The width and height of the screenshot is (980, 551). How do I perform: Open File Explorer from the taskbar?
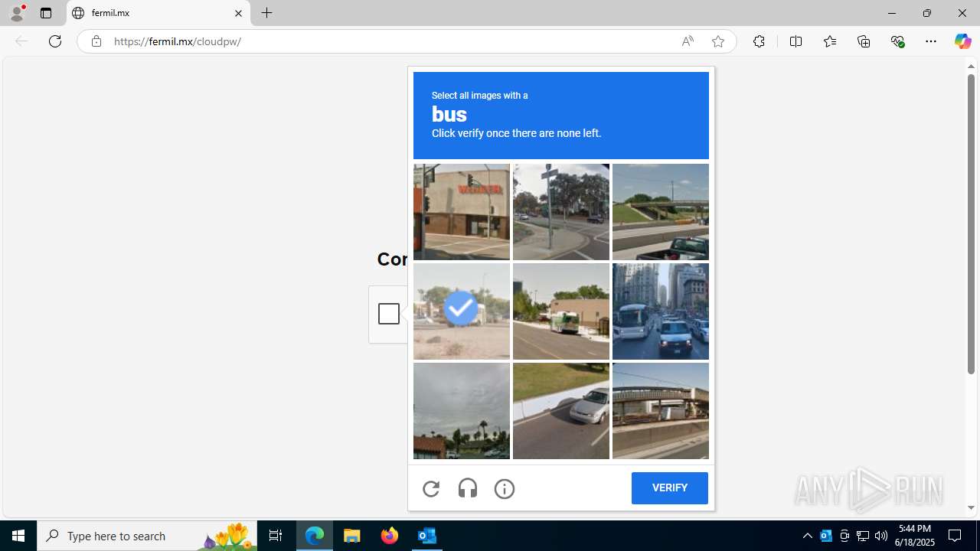coord(352,536)
